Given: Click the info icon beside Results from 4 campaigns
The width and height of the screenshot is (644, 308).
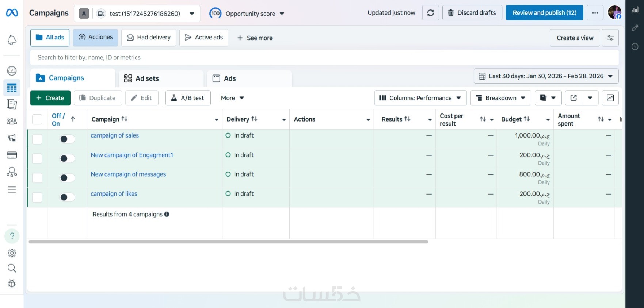Looking at the screenshot, I should tap(167, 214).
